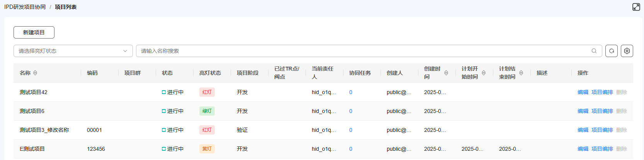Viewport: 644px width, 160px height.
Task: Click the 黄灯 tag of E测试项目
Action: (x=207, y=149)
